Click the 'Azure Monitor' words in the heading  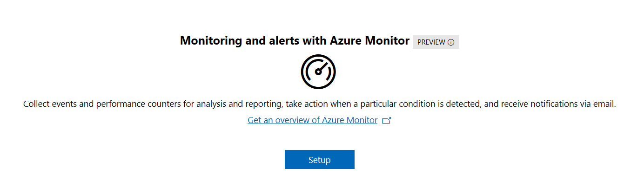pos(369,40)
